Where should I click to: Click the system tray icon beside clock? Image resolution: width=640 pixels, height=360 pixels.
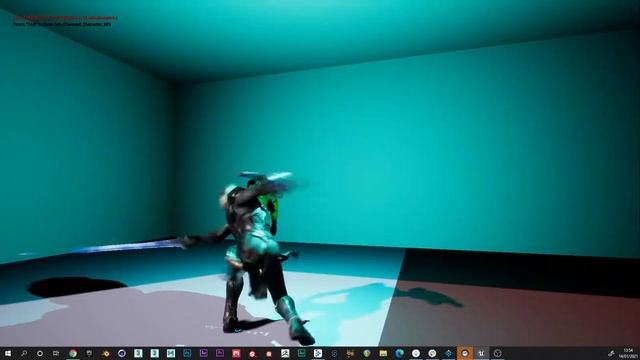(x=611, y=353)
